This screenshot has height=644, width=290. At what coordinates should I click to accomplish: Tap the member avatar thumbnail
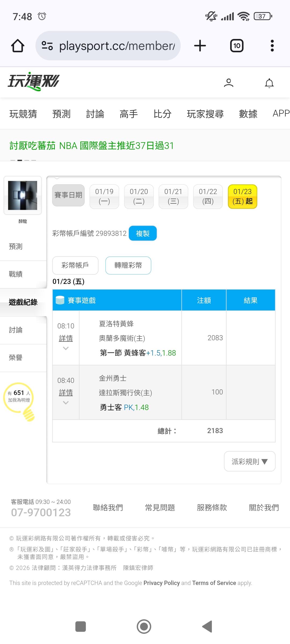[x=23, y=195]
